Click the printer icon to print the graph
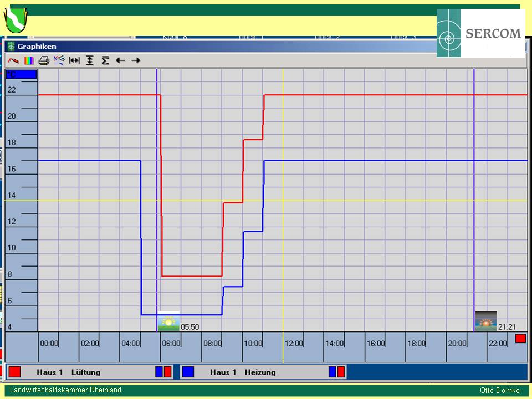This screenshot has height=399, width=532. 44,60
